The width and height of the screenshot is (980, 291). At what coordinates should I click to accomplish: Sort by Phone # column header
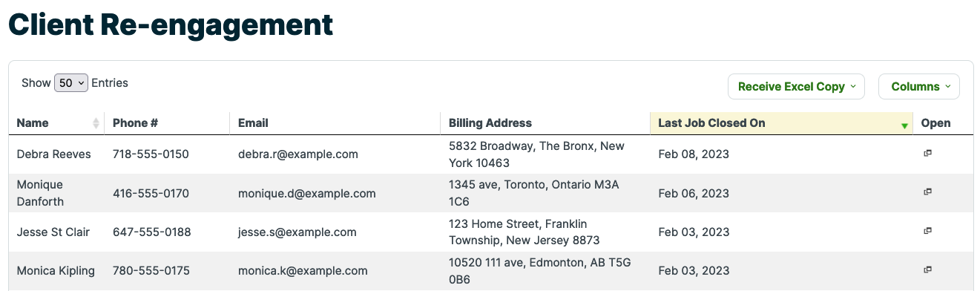[136, 123]
